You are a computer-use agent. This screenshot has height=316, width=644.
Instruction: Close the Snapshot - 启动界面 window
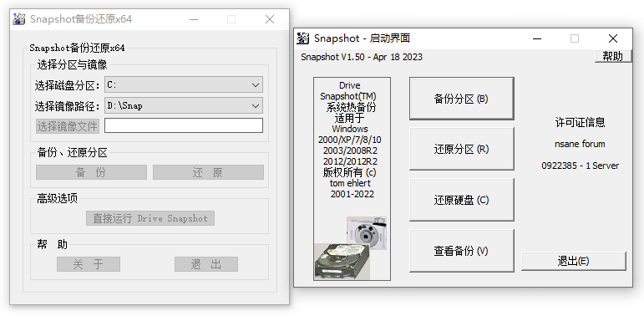pyautogui.click(x=613, y=38)
